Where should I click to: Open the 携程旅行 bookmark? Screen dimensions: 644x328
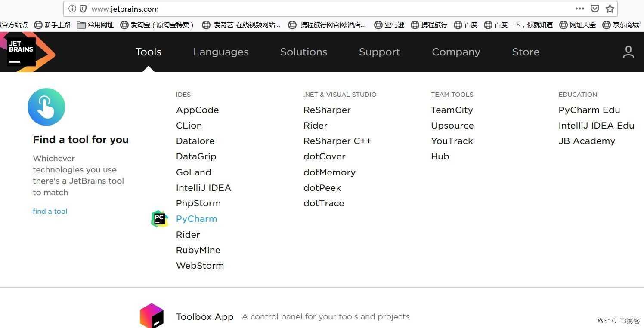[x=429, y=25]
